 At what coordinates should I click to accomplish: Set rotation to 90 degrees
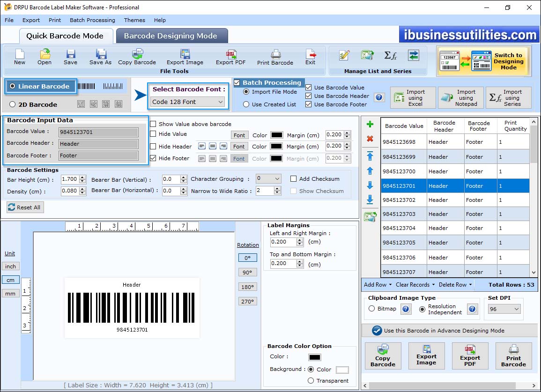tap(247, 272)
